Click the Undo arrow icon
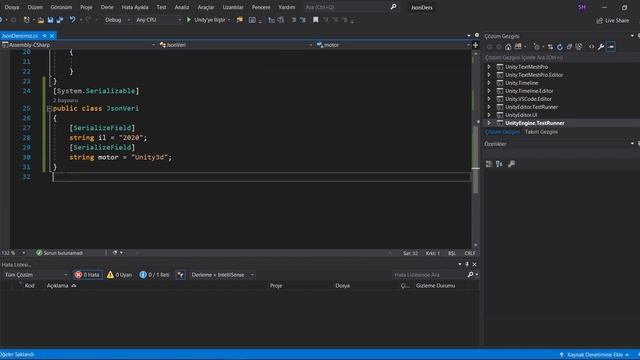Viewport: 640px width, 360px height. (x=72, y=20)
